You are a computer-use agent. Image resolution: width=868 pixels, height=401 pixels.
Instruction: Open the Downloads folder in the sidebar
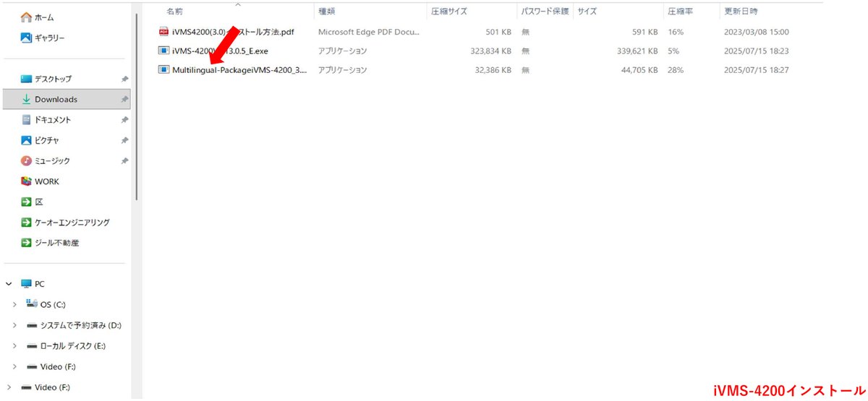pos(67,99)
